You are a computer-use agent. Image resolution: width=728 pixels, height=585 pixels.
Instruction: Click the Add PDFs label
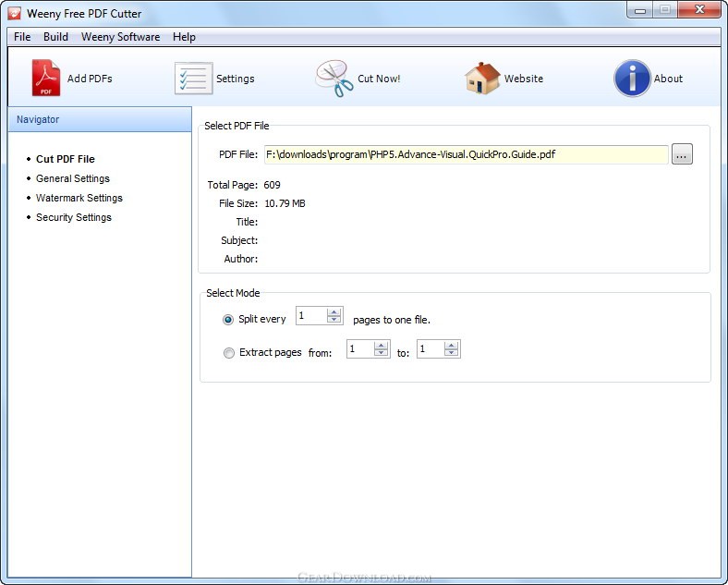point(90,79)
